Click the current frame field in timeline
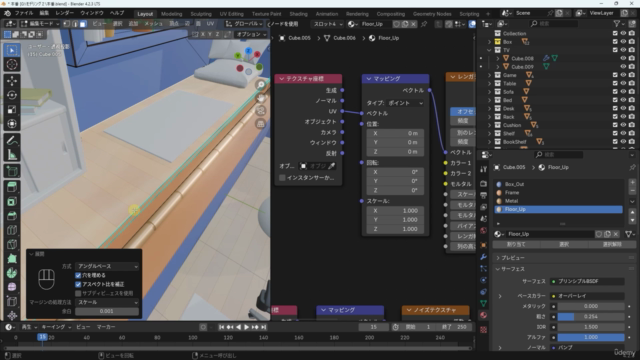This screenshot has width=640, height=360. [x=373, y=327]
